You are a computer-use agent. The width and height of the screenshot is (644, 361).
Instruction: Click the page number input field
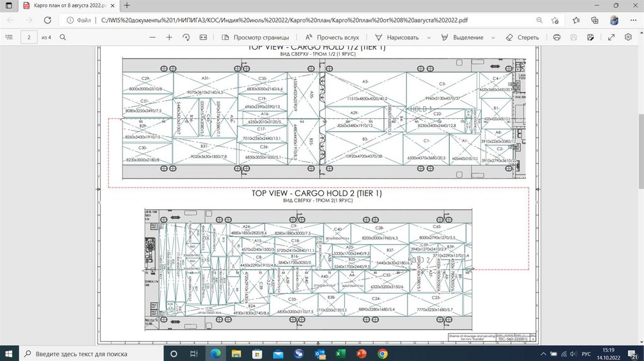point(29,37)
